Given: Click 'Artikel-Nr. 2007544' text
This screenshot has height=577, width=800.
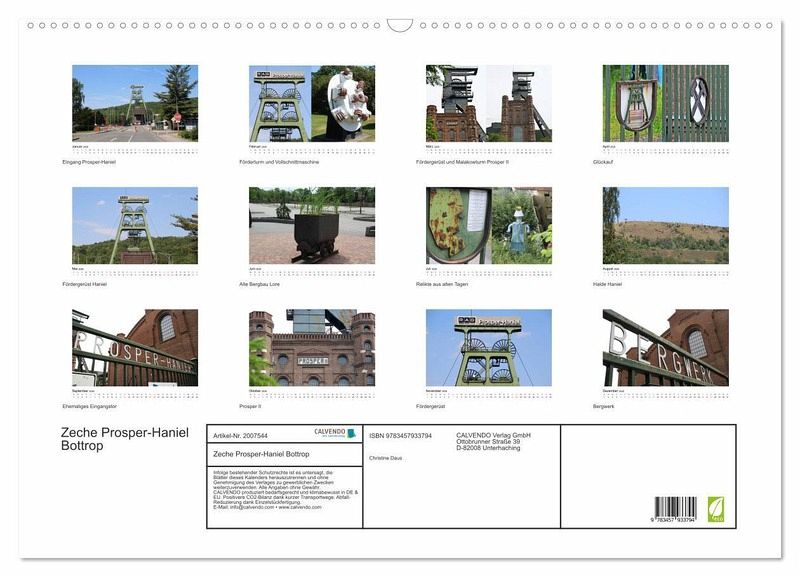Looking at the screenshot, I should pos(240,436).
